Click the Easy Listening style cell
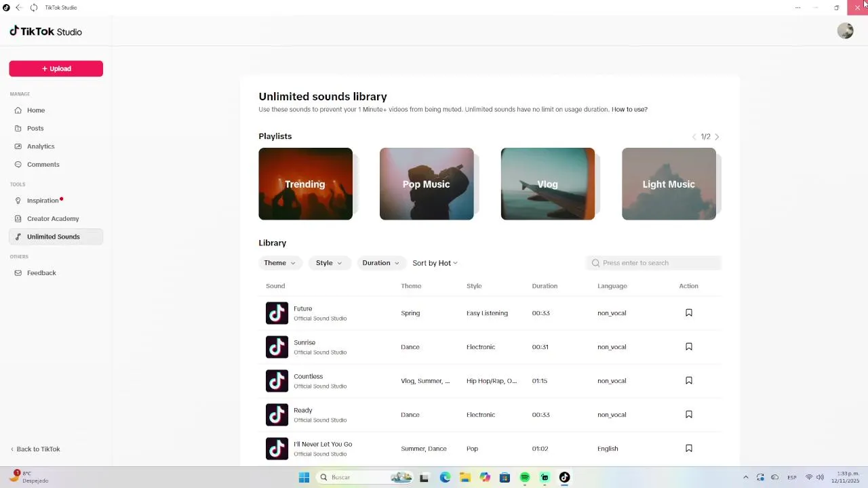Image resolution: width=868 pixels, height=488 pixels. coord(487,313)
